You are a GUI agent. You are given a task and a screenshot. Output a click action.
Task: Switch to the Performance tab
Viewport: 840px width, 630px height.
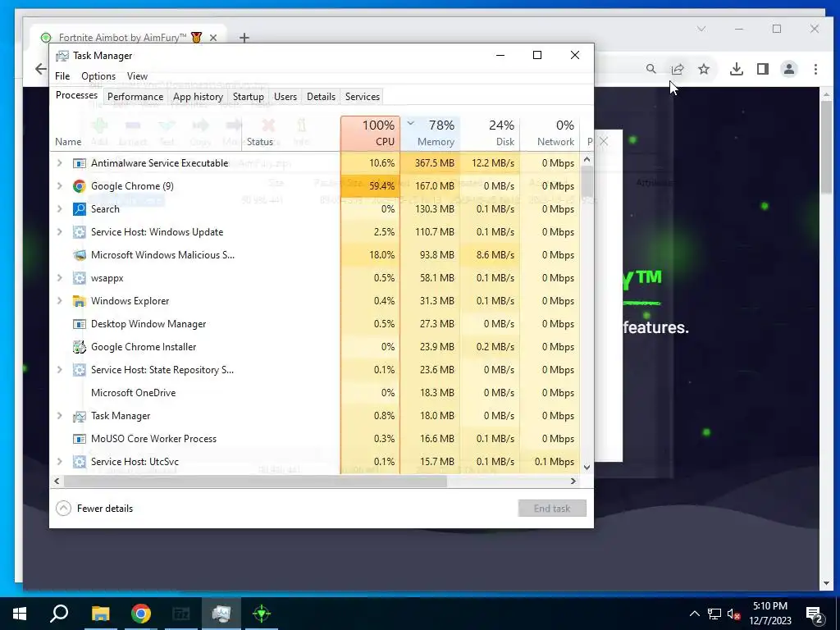click(x=135, y=97)
